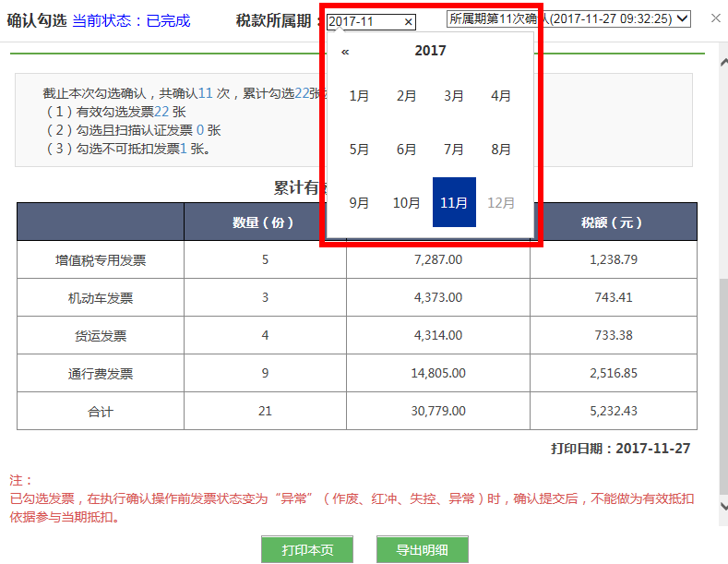The height and width of the screenshot is (564, 728).
Task: Click tax amount 2,516.85 cell
Action: (x=614, y=374)
